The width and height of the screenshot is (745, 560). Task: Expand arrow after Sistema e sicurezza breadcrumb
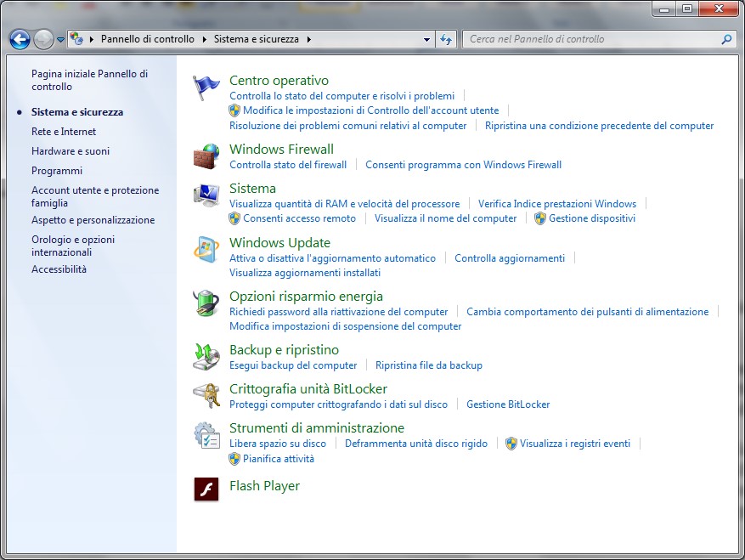tap(309, 39)
